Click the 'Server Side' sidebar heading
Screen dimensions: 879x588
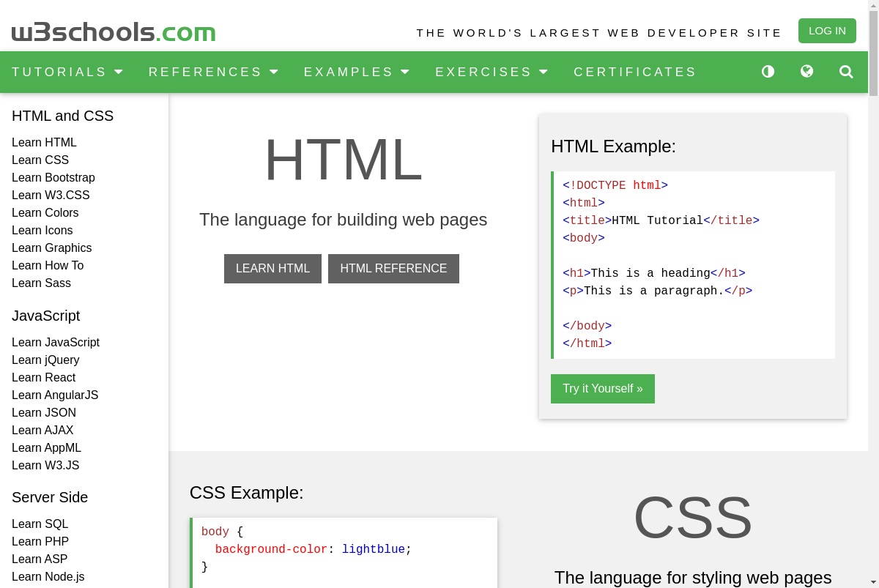tap(50, 497)
